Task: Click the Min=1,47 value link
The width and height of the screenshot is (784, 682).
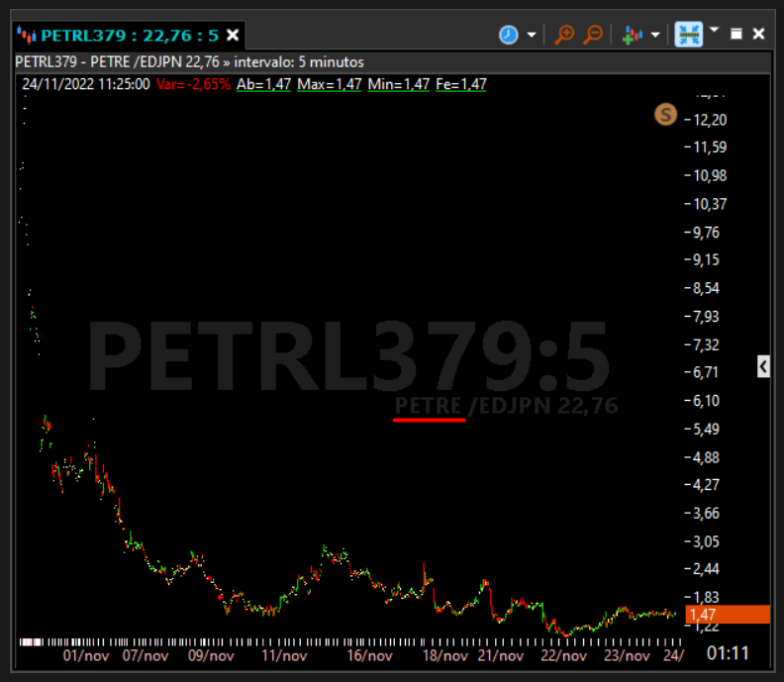Action: coord(399,84)
